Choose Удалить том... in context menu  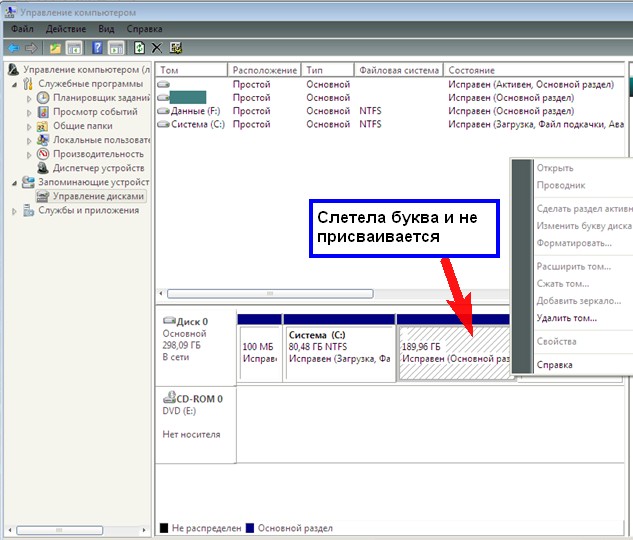566,318
